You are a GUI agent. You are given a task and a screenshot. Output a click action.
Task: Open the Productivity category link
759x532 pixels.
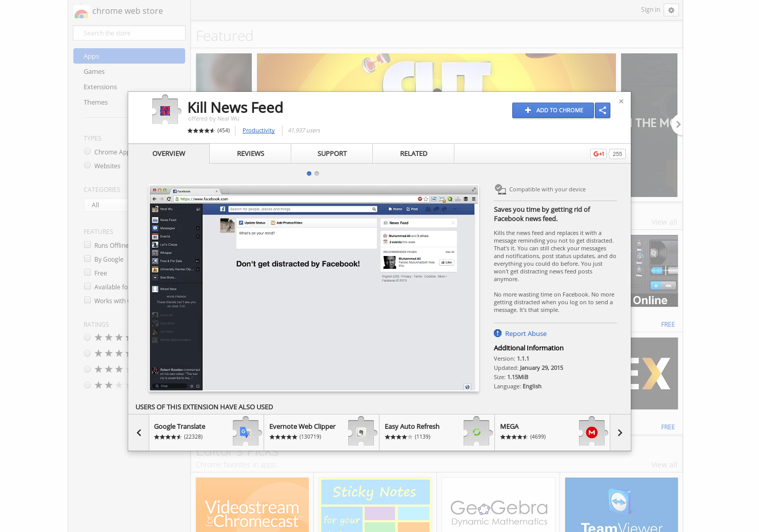coord(258,130)
